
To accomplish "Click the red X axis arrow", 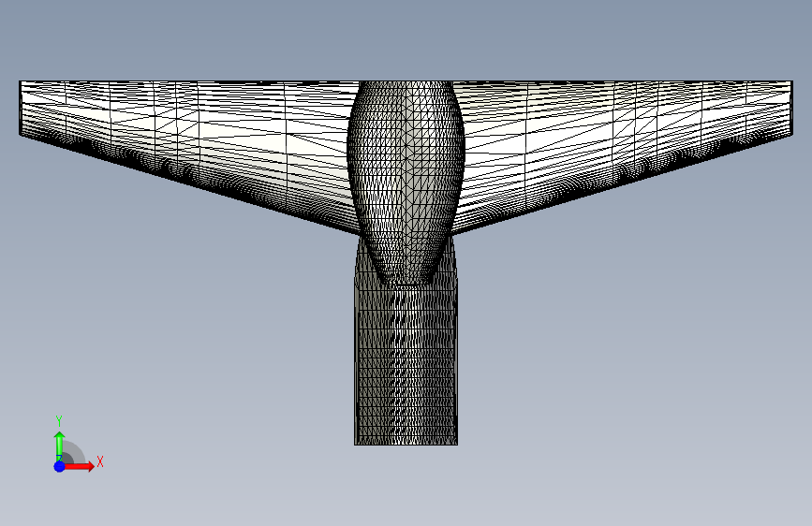I will point(79,466).
